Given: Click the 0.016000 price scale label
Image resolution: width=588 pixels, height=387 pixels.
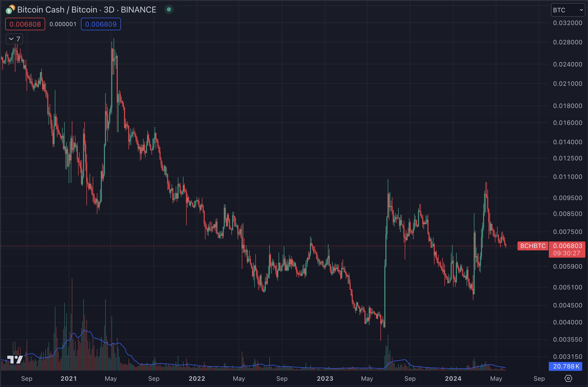Looking at the screenshot, I should (x=568, y=123).
